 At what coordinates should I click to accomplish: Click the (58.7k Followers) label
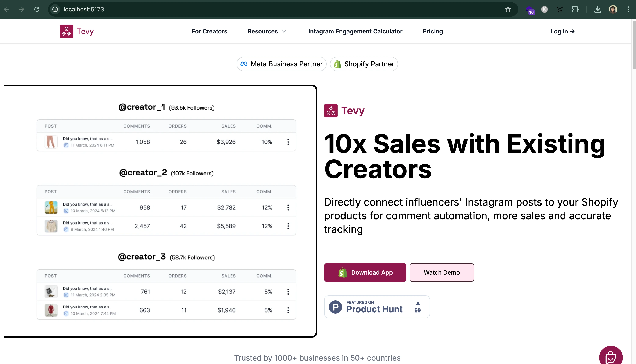[192, 257]
